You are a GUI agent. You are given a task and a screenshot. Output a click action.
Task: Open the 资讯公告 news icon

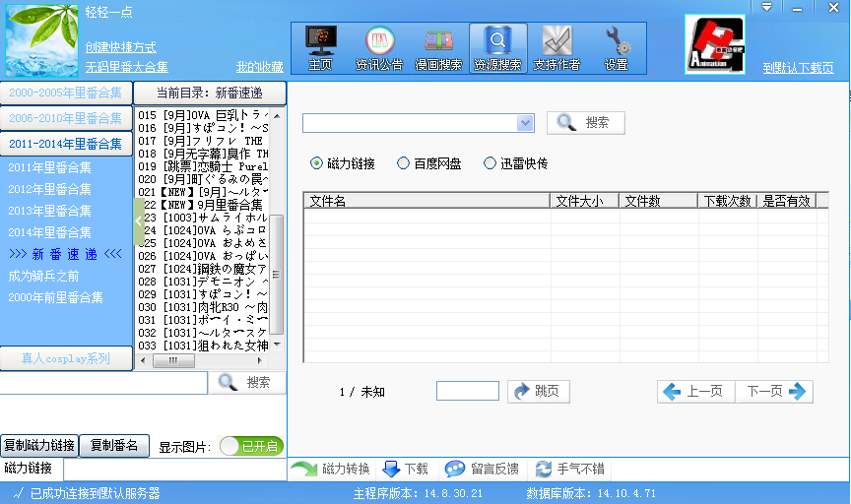click(x=379, y=41)
